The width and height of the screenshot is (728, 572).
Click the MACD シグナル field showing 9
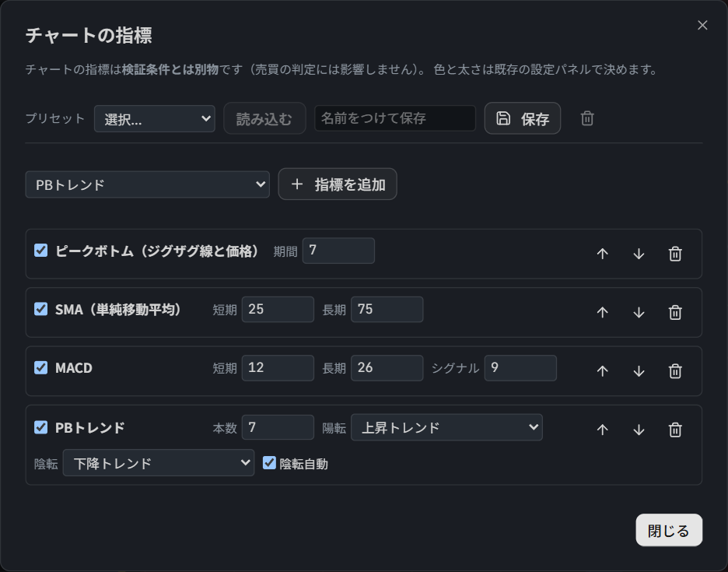[x=520, y=368]
